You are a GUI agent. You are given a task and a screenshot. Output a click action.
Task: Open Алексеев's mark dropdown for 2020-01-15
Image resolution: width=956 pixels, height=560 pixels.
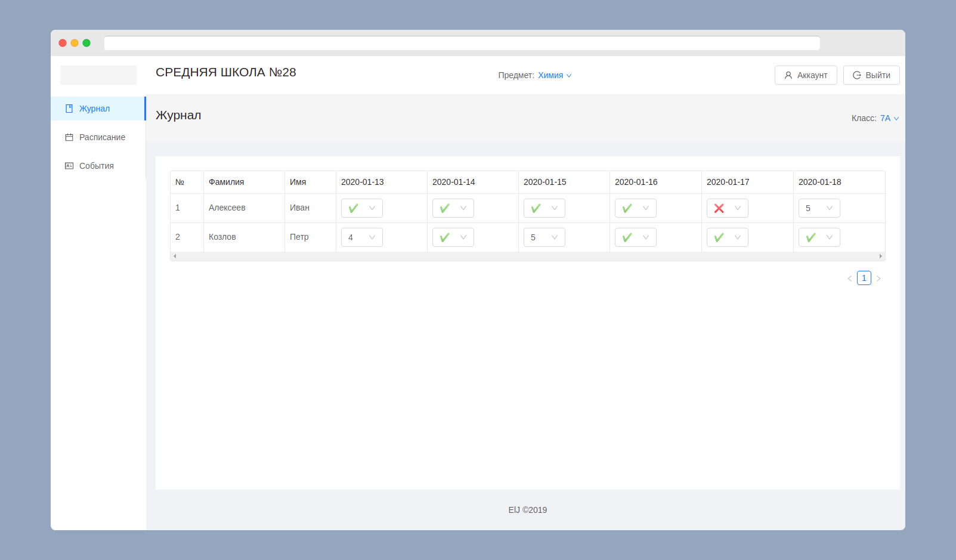[x=544, y=208]
